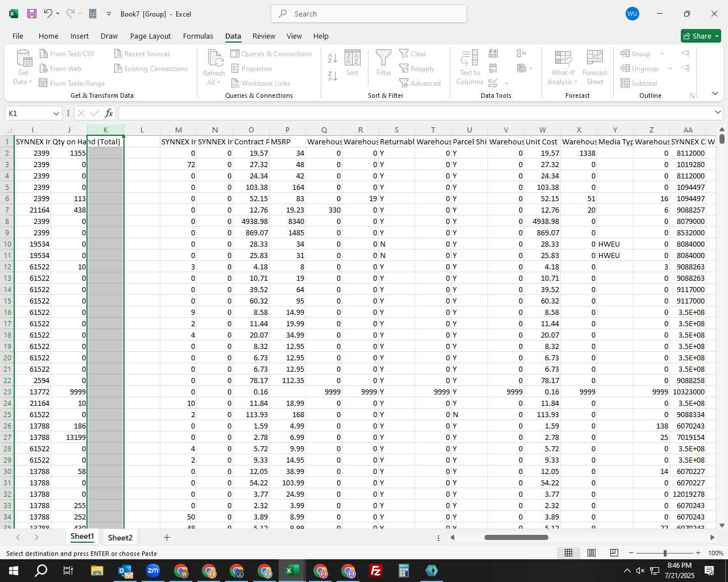Sort A to Z ascending
Screen dimensions: 728x582
pyautogui.click(x=333, y=57)
